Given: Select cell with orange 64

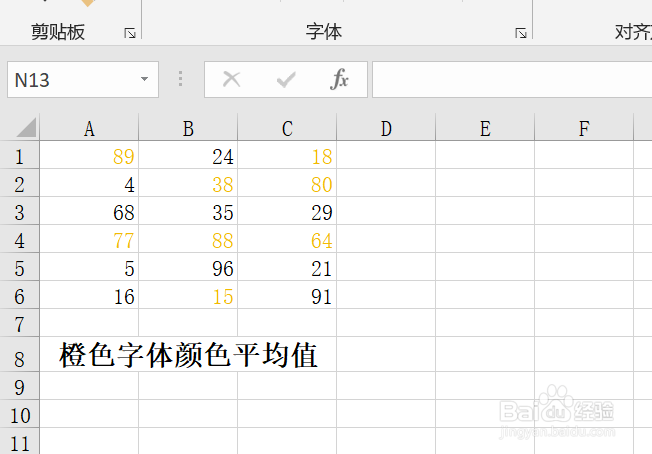Looking at the screenshot, I should tap(287, 239).
